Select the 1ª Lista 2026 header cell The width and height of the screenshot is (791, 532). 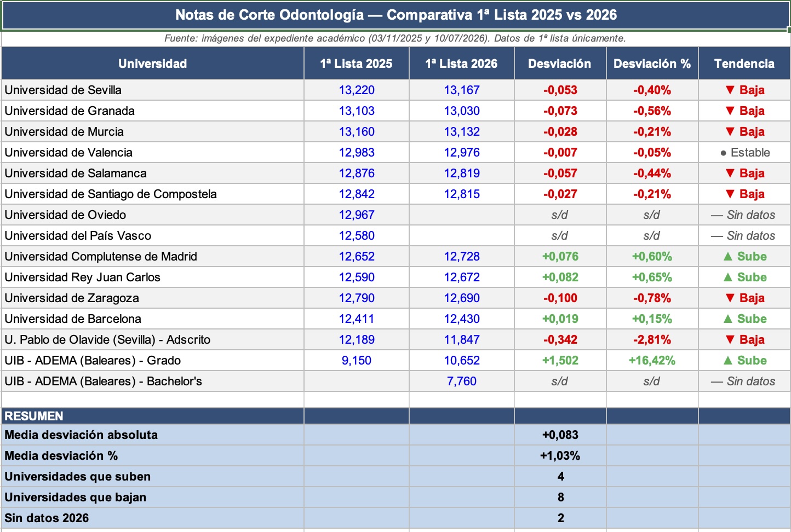pyautogui.click(x=461, y=63)
